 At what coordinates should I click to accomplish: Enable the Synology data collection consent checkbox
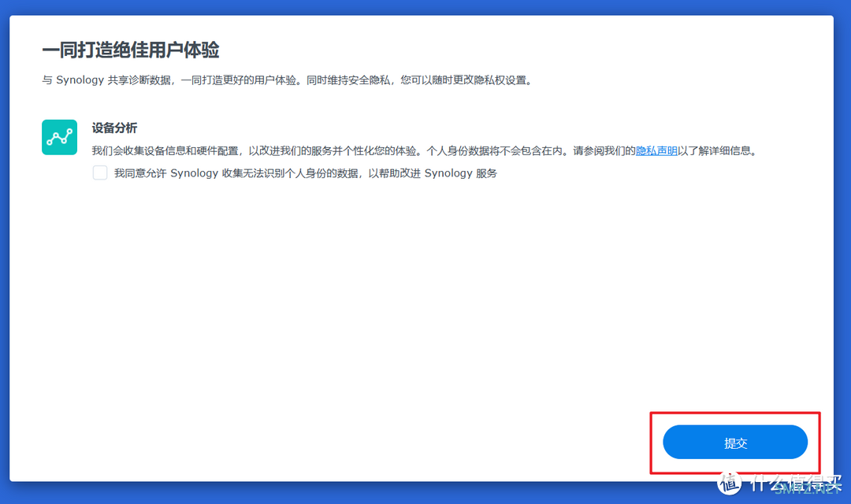click(100, 173)
